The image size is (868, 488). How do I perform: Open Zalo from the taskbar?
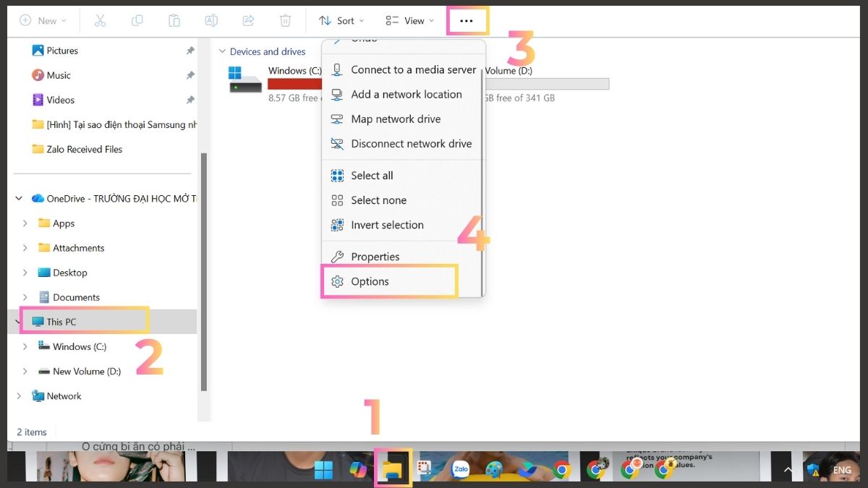460,468
